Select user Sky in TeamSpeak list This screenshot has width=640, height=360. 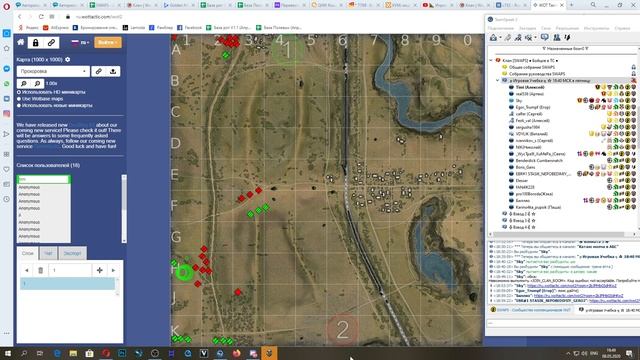coord(519,100)
